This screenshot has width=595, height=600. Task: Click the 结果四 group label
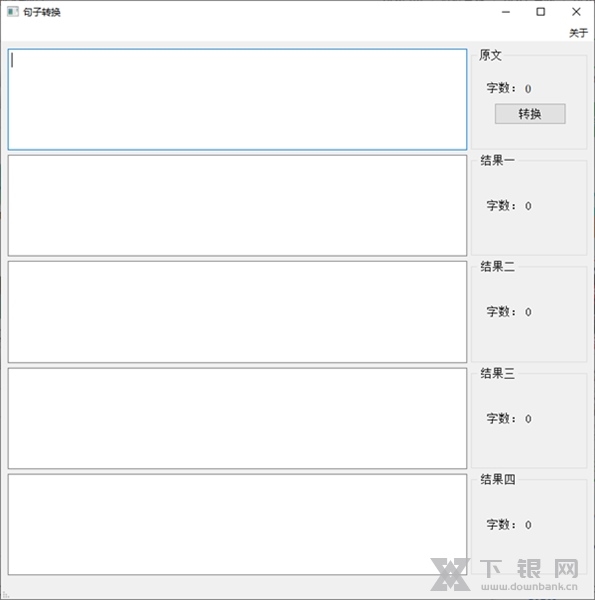[x=497, y=479]
